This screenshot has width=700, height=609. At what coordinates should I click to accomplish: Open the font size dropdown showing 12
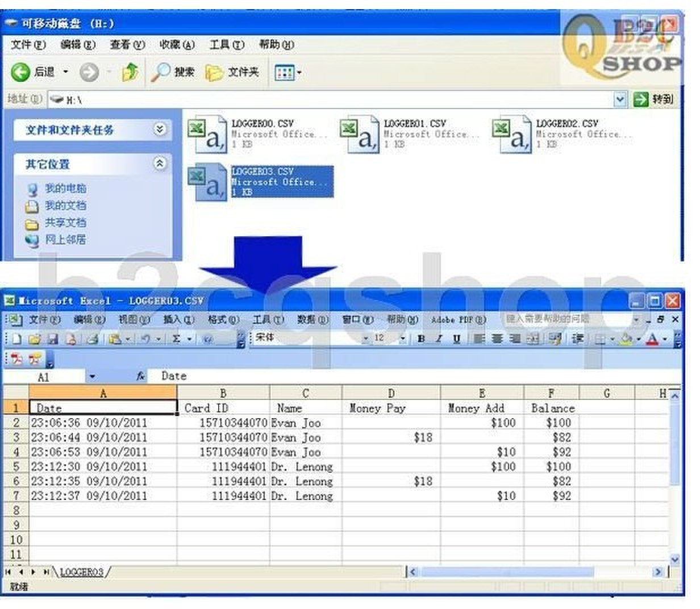click(x=402, y=339)
